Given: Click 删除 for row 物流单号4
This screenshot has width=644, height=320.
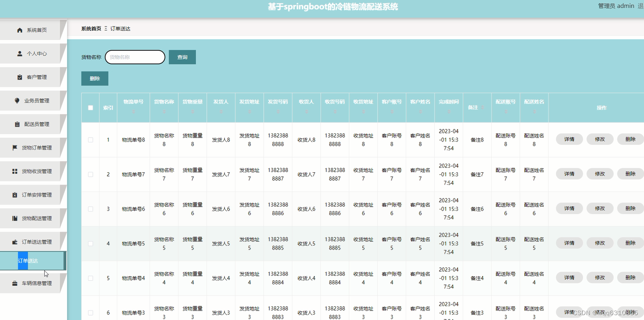Looking at the screenshot, I should [630, 278].
